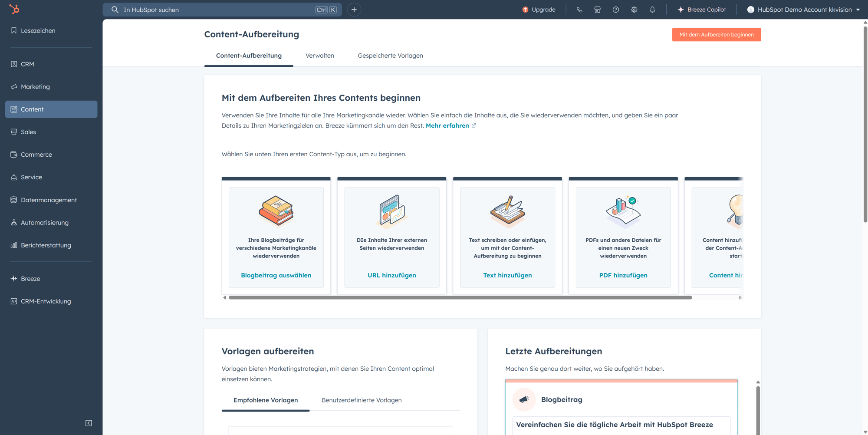Image resolution: width=868 pixels, height=435 pixels.
Task: Open HubSpot Demo Account kkvision dropdown
Action: 804,10
